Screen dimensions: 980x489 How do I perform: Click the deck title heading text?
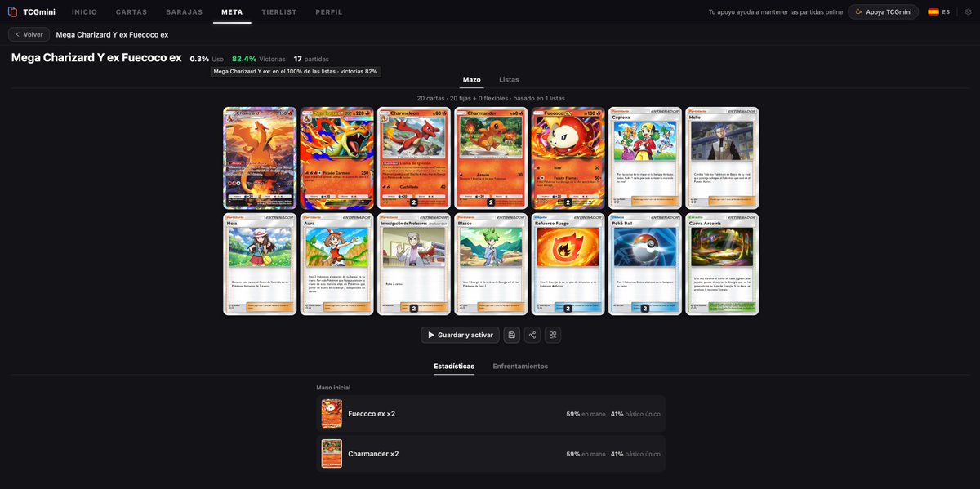pyautogui.click(x=96, y=58)
